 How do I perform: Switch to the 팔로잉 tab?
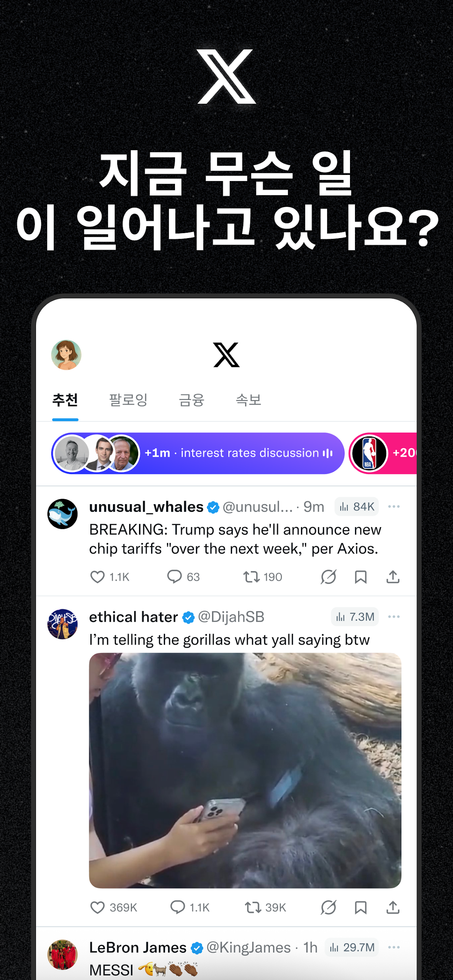[128, 400]
